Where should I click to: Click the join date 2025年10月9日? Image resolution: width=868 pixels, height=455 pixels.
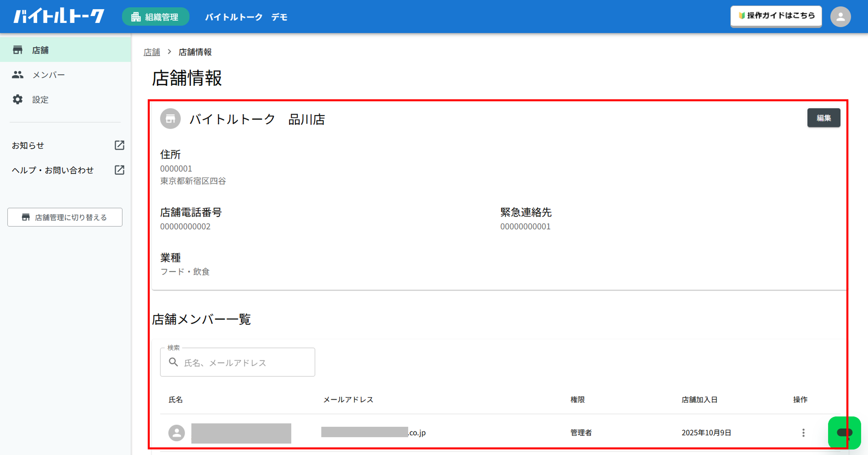tap(706, 433)
